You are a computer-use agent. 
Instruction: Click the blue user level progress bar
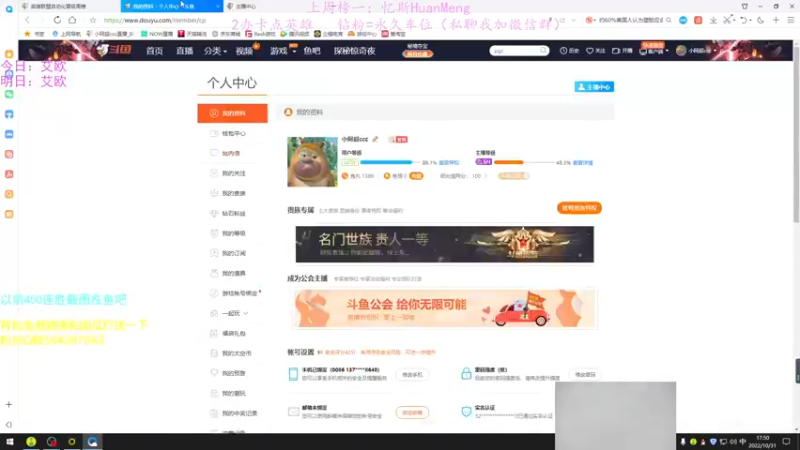pyautogui.click(x=390, y=162)
